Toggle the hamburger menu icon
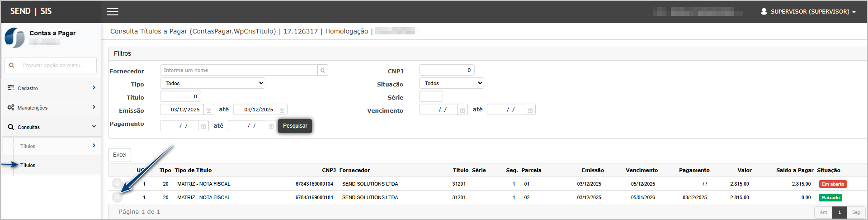The height and width of the screenshot is (220, 868). (113, 12)
